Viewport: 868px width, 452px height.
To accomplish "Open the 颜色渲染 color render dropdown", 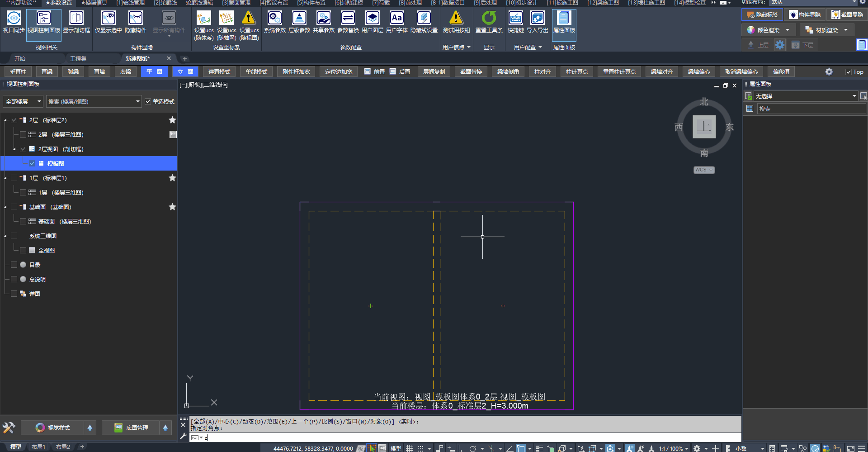I will (788, 30).
